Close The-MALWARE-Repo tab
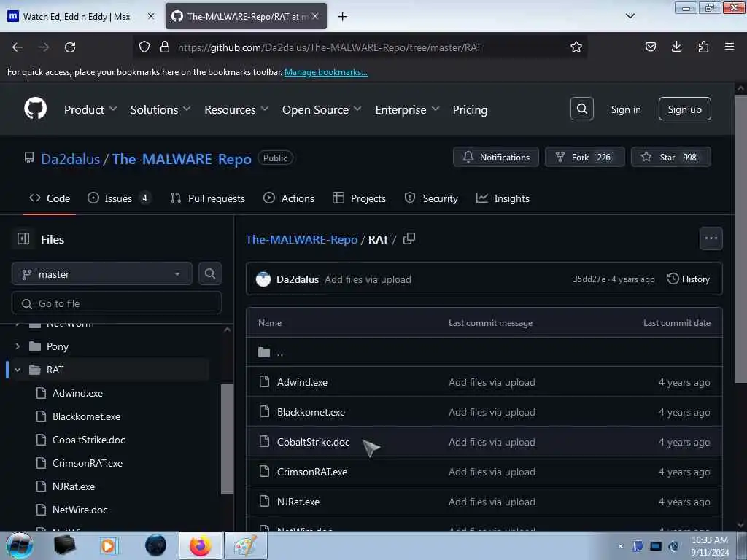 tap(315, 16)
